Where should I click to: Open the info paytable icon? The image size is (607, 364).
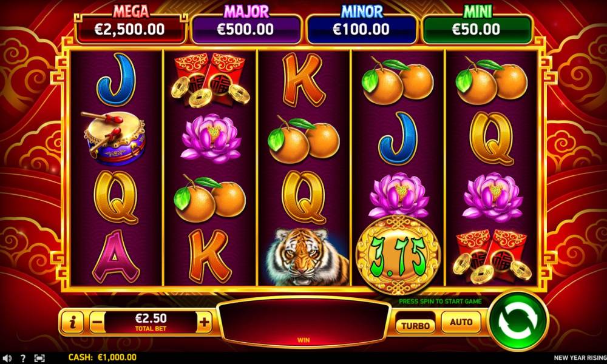72,322
